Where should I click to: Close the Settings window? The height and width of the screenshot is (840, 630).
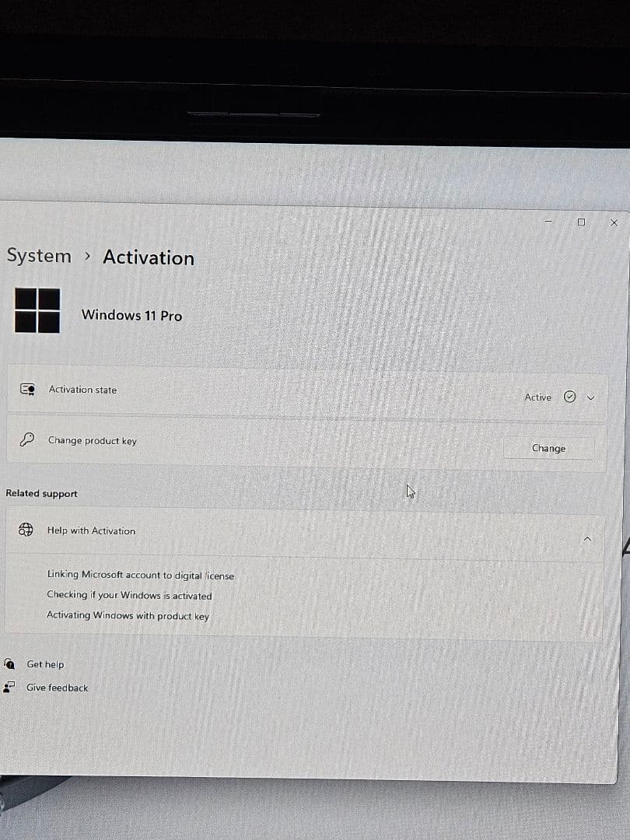(614, 222)
